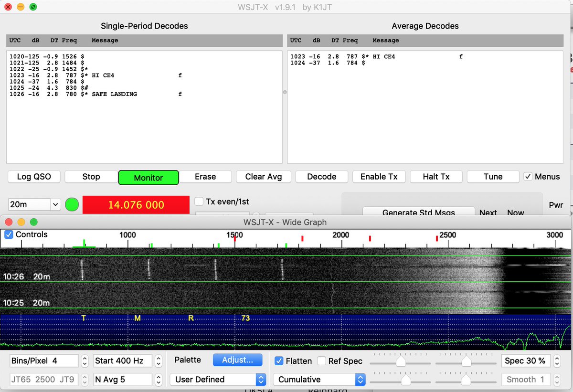Click the Now message label

coord(516,213)
